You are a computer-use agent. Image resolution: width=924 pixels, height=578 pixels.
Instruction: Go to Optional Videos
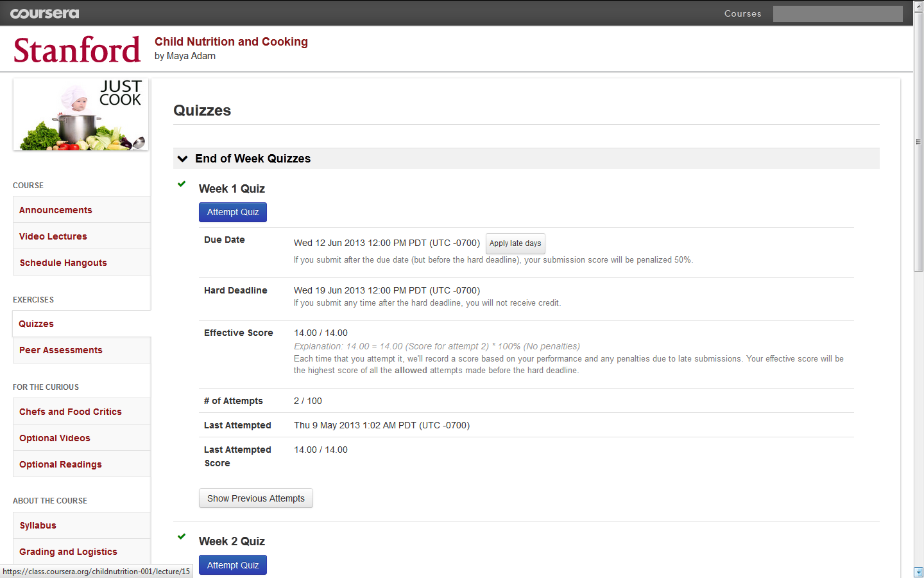coord(81,438)
